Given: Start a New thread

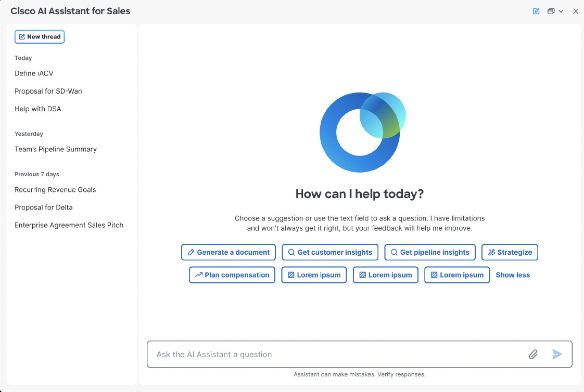Looking at the screenshot, I should (40, 37).
